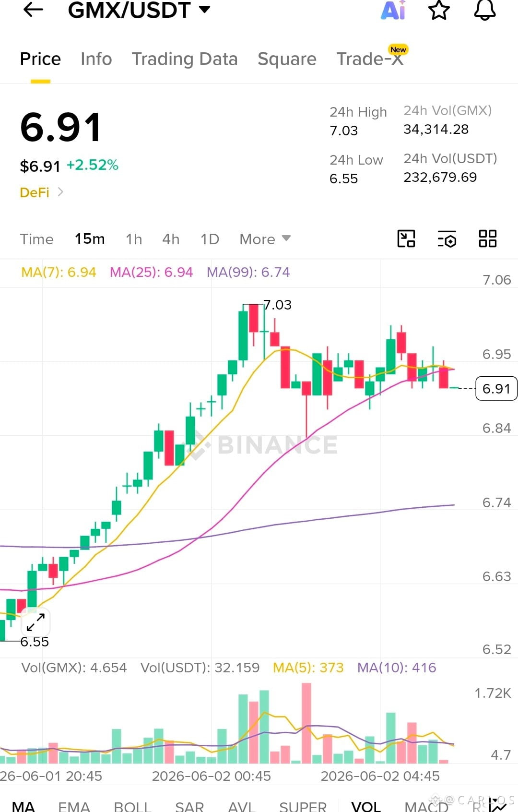The image size is (518, 812).
Task: Tap the 6.91 current price label
Action: click(x=496, y=388)
